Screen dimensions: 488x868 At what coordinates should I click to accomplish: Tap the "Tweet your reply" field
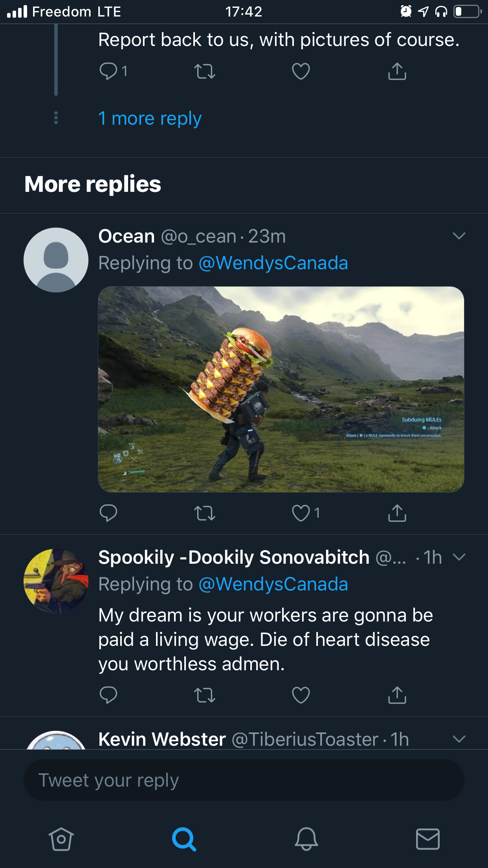point(244,780)
